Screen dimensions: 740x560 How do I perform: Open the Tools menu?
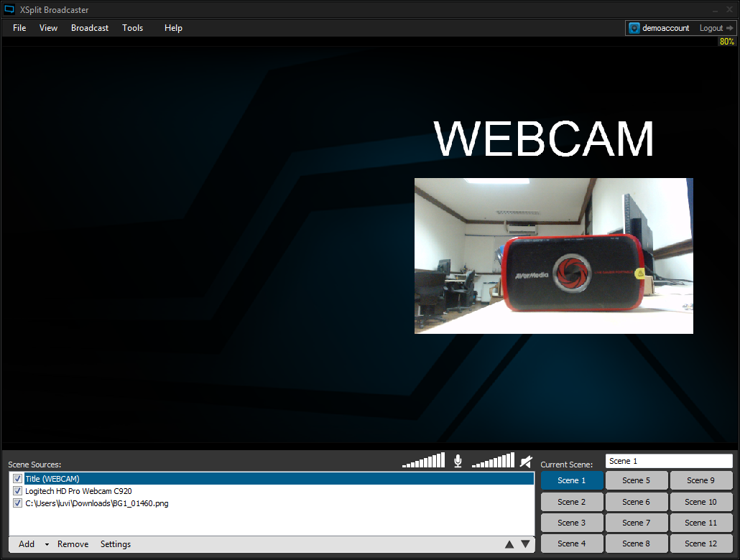132,27
